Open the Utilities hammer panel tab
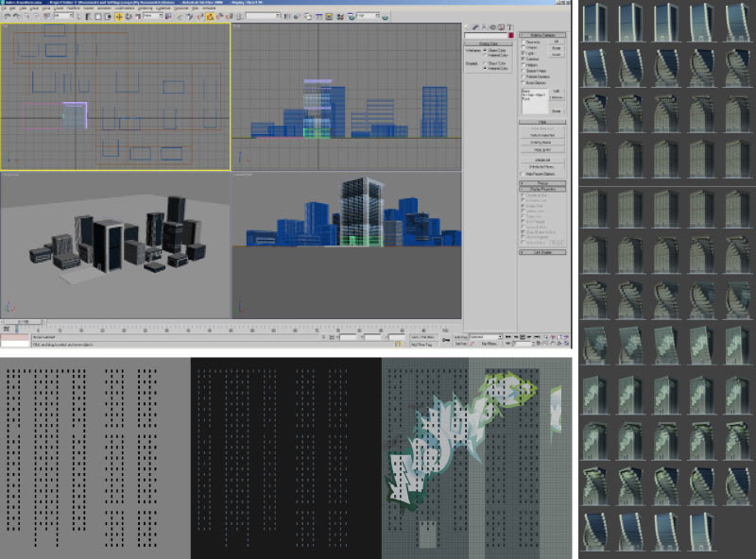 coord(511,25)
